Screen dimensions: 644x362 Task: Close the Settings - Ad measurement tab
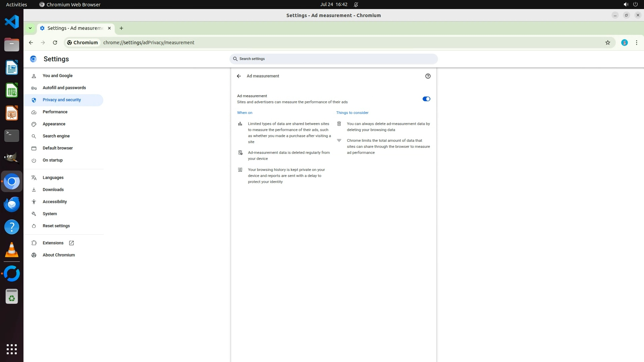[x=109, y=28]
